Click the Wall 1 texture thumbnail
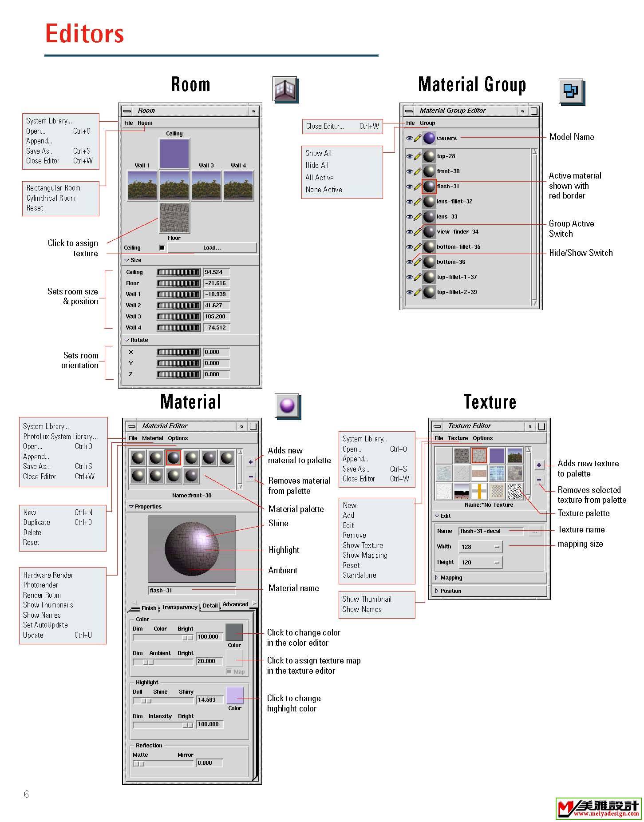 tap(142, 186)
